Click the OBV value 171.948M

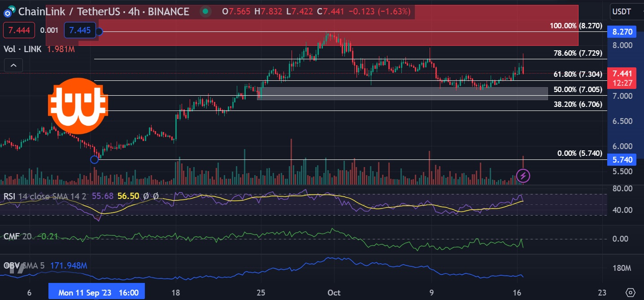(x=69, y=265)
